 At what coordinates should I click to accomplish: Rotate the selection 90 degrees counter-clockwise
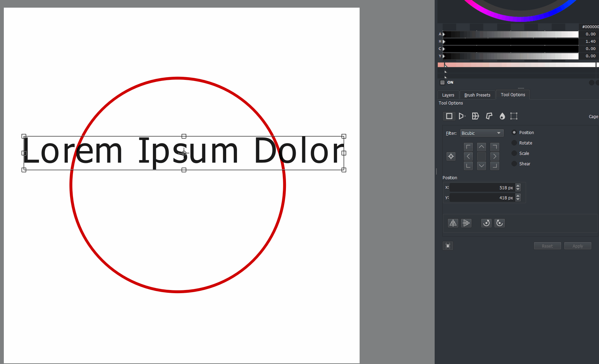(486, 223)
